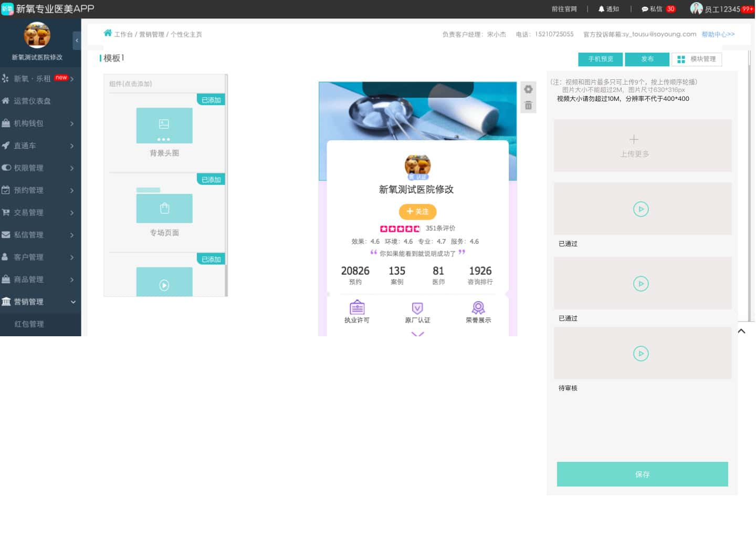Click 上传更多 upload area
The height and width of the screenshot is (538, 756).
(643, 146)
